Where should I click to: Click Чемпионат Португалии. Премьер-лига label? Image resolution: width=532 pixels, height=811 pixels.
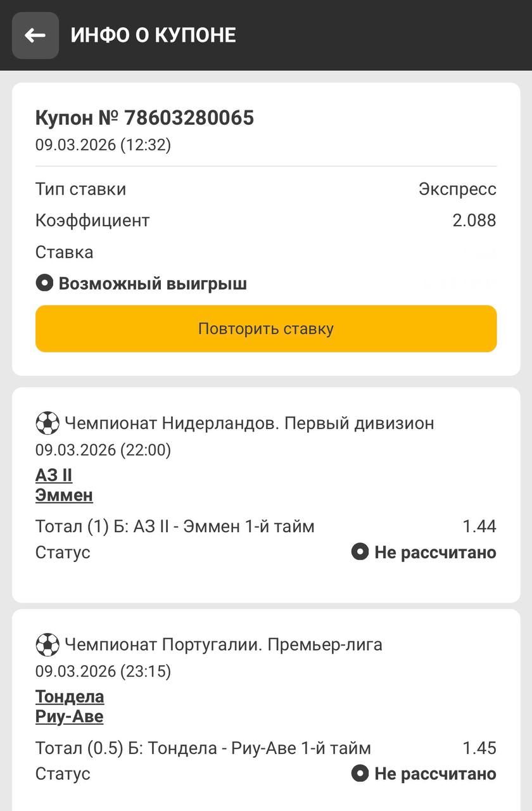(224, 645)
